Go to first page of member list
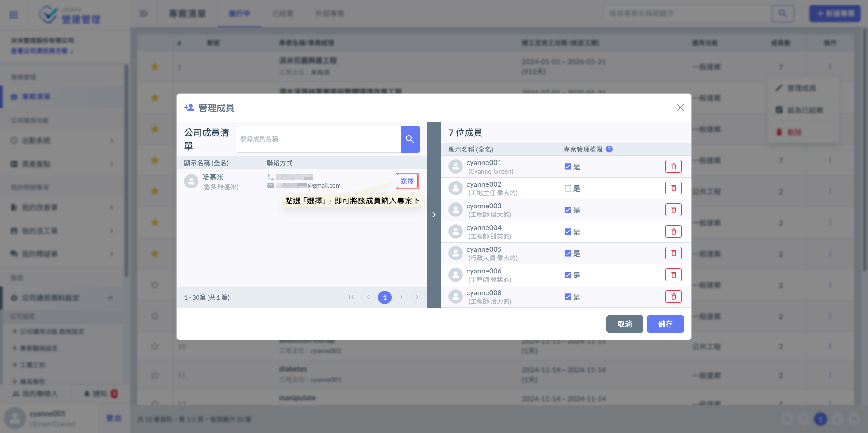The height and width of the screenshot is (433, 868). click(x=351, y=297)
